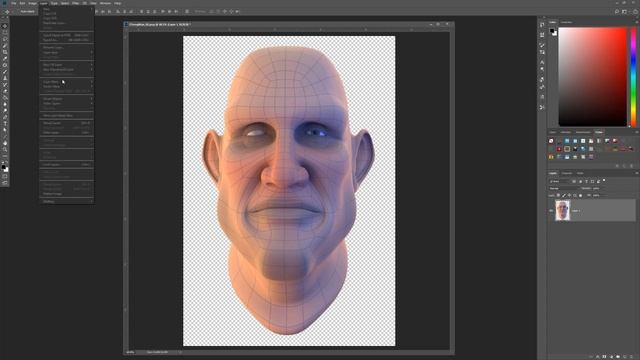Select the Path Selection tool

(5, 131)
